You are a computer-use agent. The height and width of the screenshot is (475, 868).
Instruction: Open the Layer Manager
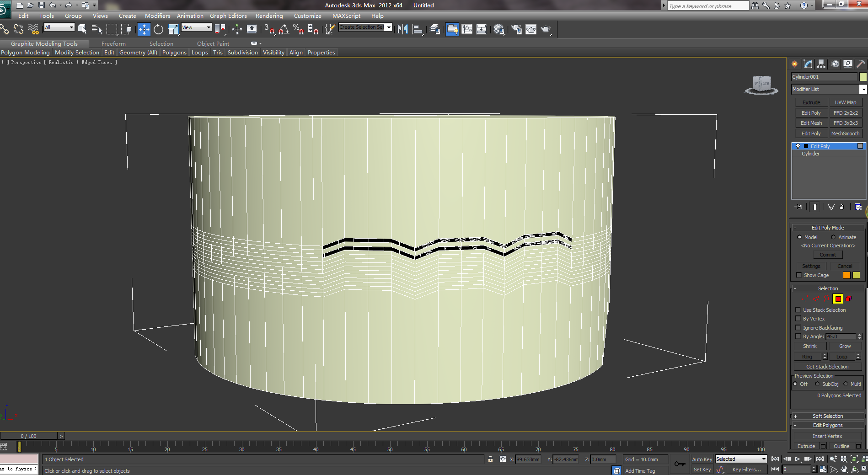point(435,29)
